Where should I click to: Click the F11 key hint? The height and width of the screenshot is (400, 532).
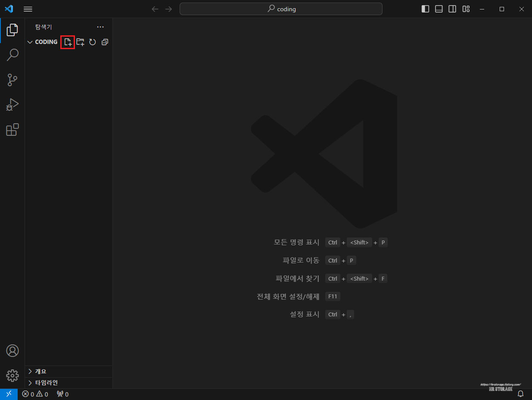(x=333, y=297)
